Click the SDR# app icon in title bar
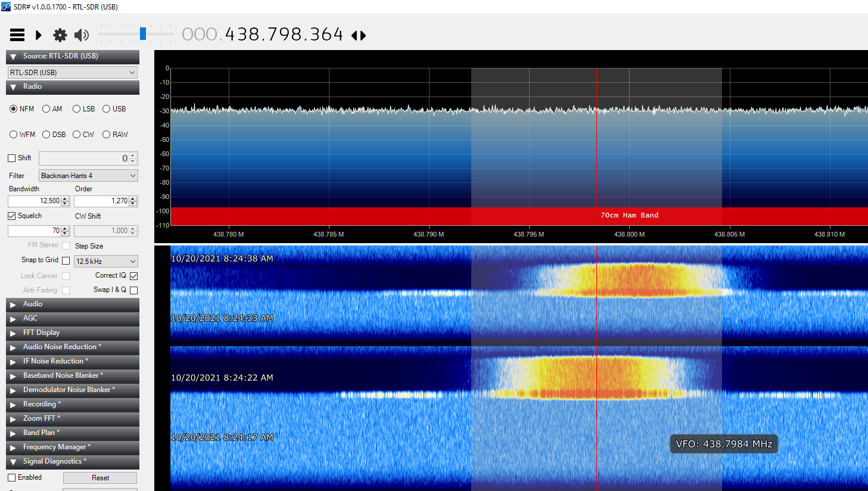 tap(6, 7)
